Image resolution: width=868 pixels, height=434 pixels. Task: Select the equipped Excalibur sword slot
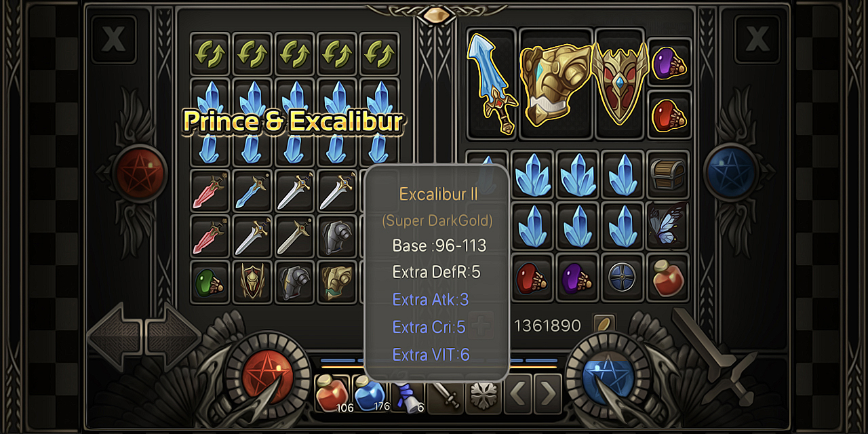coord(492,83)
